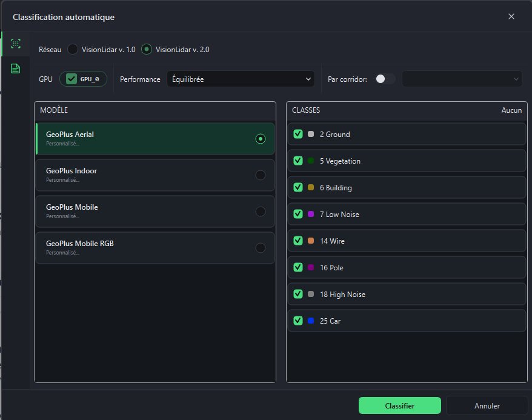Screen dimensions: 532x420
Task: Toggle the Par corridor switch
Action: (385, 79)
